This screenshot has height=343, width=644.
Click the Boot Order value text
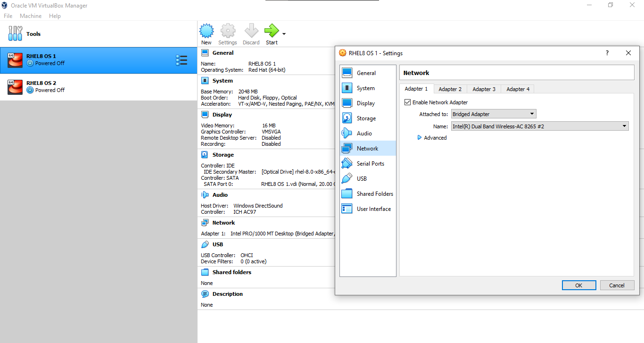tap(267, 98)
